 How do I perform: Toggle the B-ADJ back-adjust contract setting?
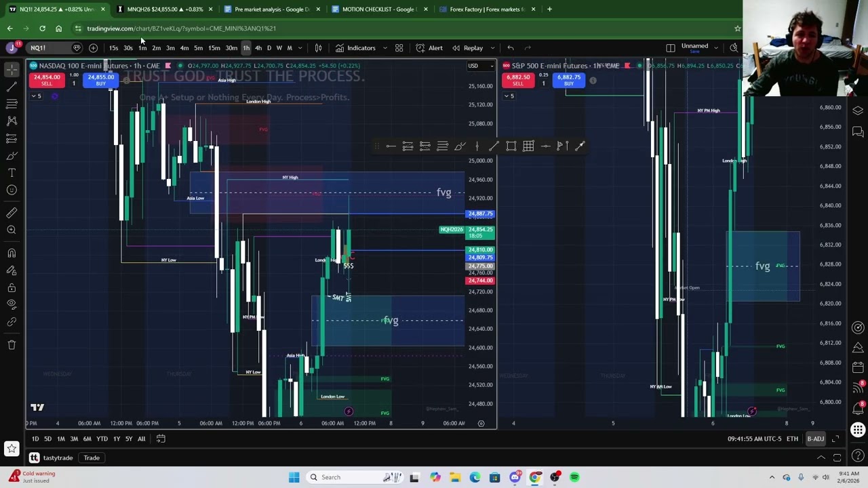pyautogui.click(x=815, y=439)
